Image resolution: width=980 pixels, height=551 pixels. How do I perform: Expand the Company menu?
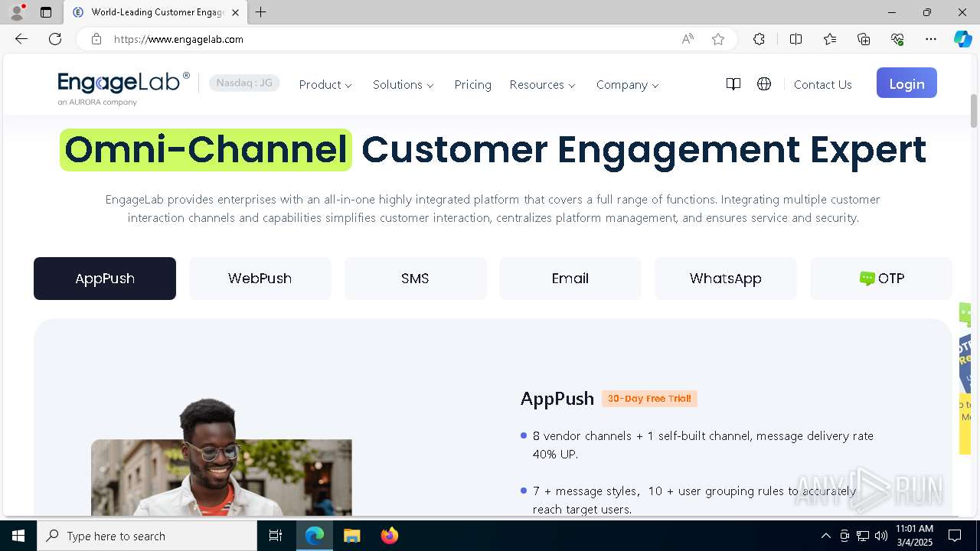[x=628, y=84]
